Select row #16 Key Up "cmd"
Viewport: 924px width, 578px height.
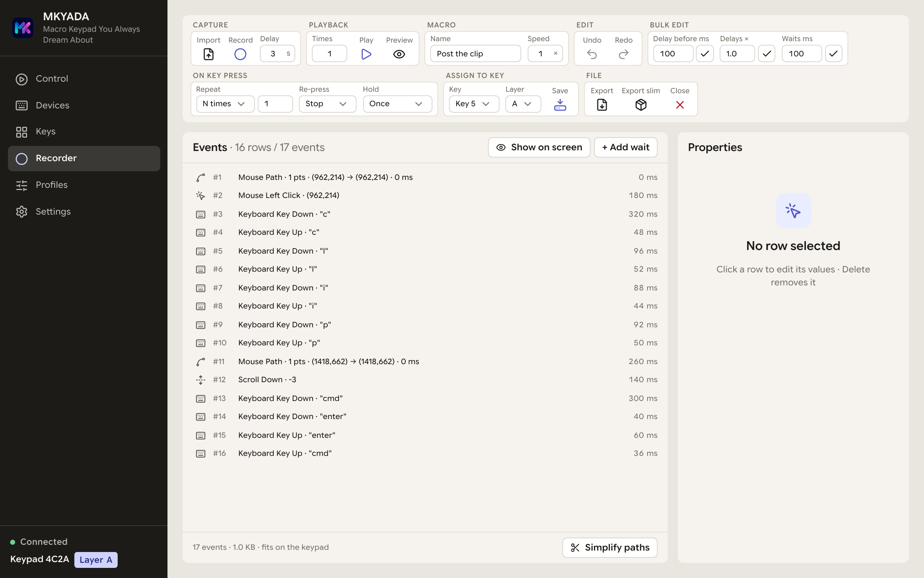pos(425,453)
